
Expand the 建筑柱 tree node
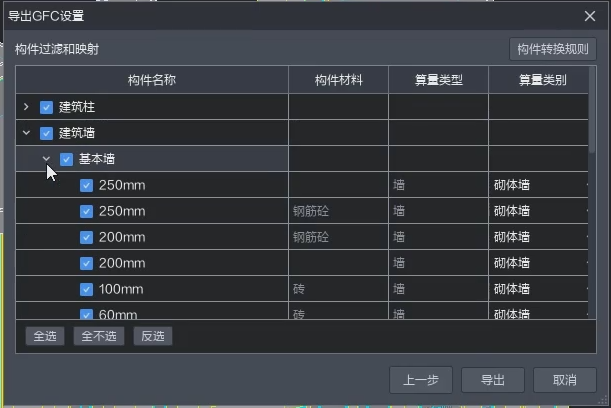pos(26,107)
